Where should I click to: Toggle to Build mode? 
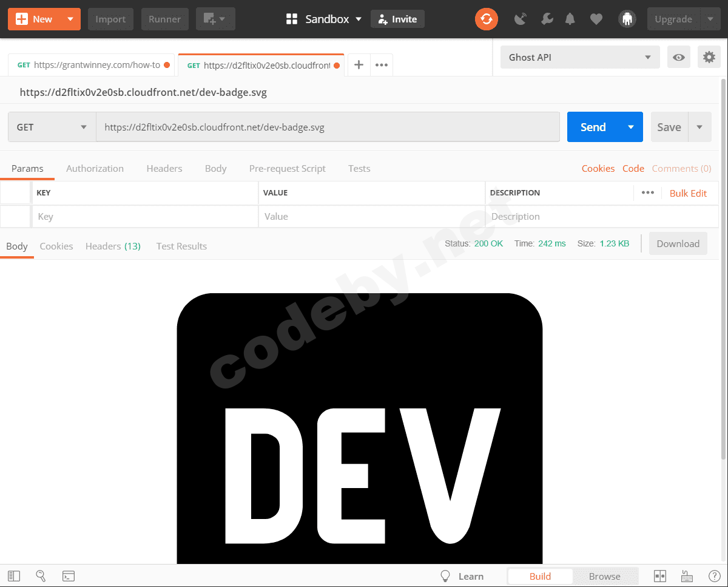pos(540,576)
